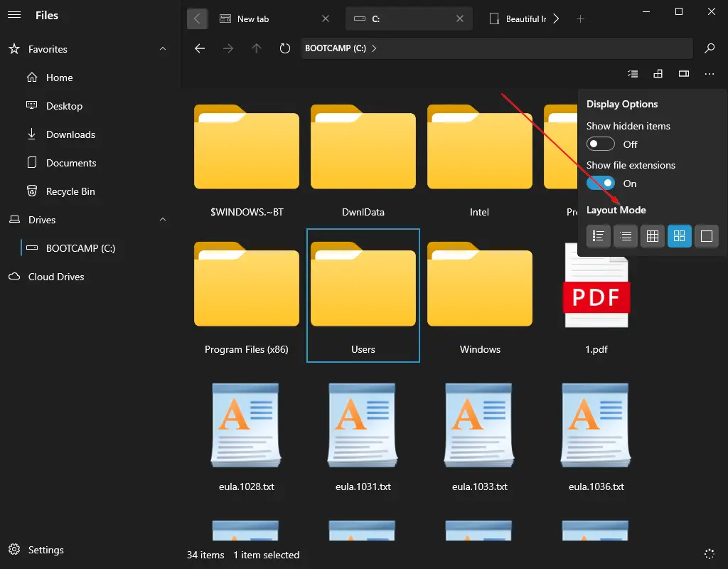
Task: Open the hamburger navigation menu
Action: tap(14, 15)
